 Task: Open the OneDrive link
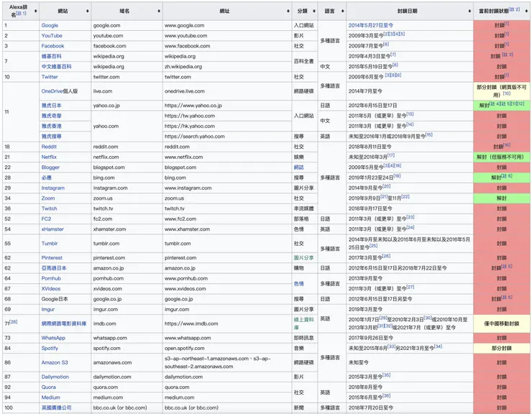52,91
